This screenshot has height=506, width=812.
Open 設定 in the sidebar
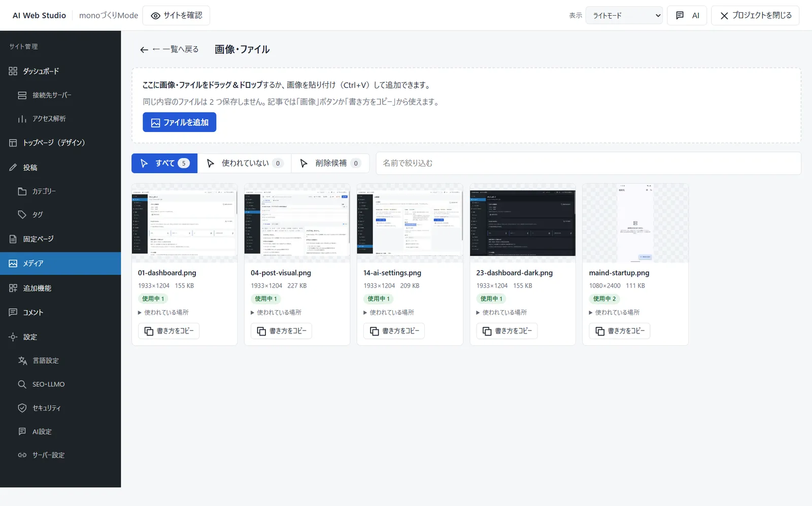pyautogui.click(x=60, y=337)
